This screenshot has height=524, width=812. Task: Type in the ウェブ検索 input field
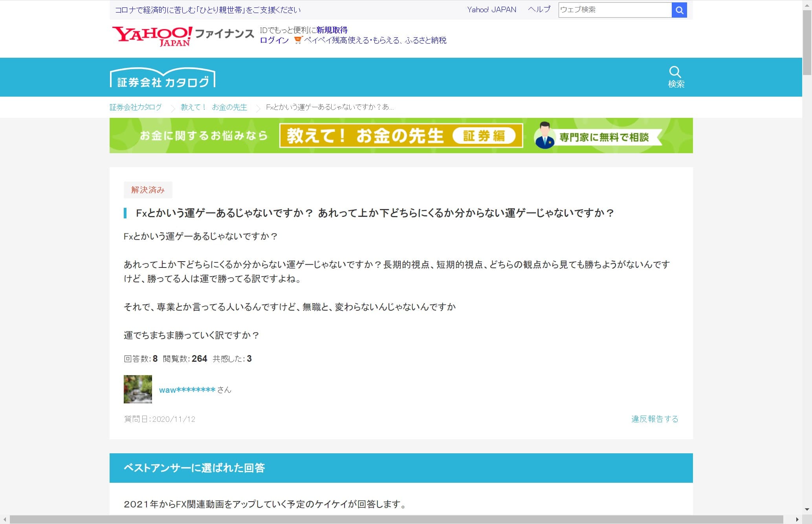click(614, 10)
